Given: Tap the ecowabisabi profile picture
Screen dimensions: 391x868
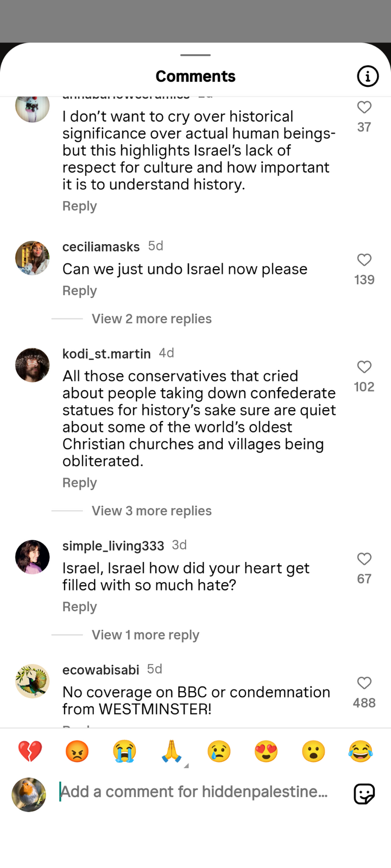Looking at the screenshot, I should point(33,681).
